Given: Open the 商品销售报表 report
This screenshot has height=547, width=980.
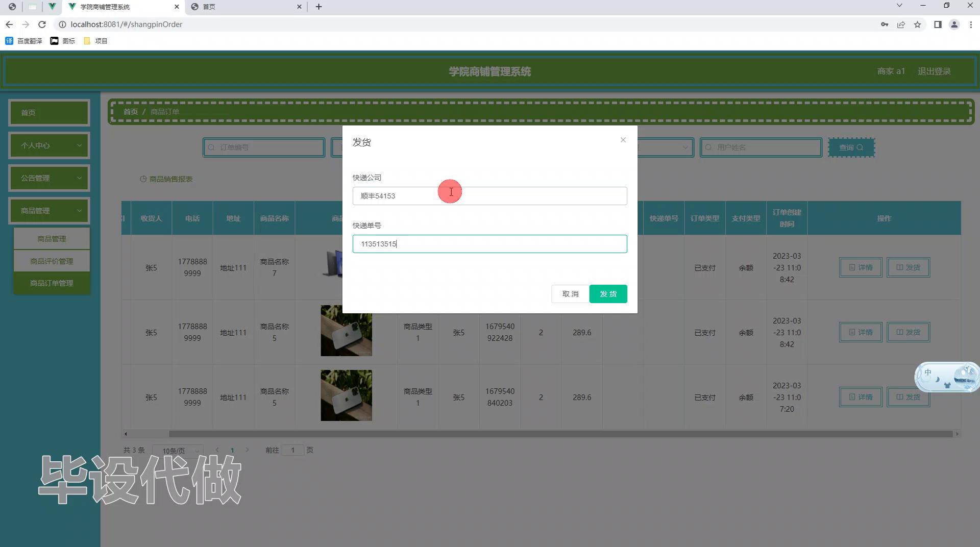Looking at the screenshot, I should 166,179.
